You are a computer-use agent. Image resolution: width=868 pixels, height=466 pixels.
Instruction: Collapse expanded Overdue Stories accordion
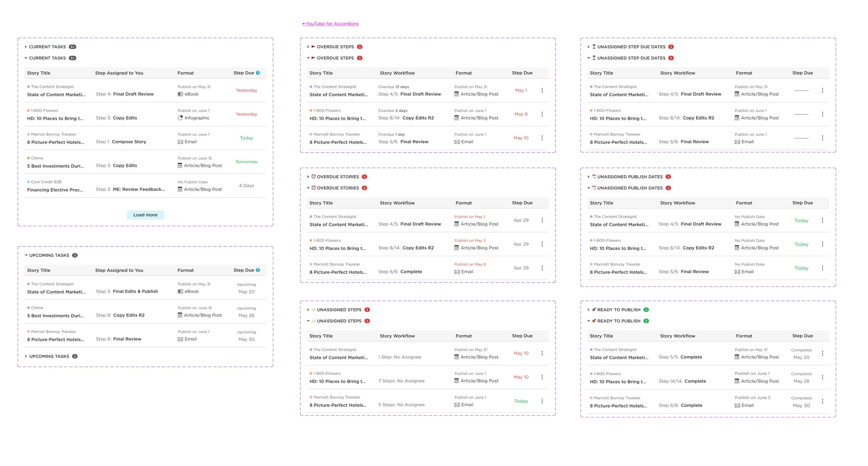point(308,188)
